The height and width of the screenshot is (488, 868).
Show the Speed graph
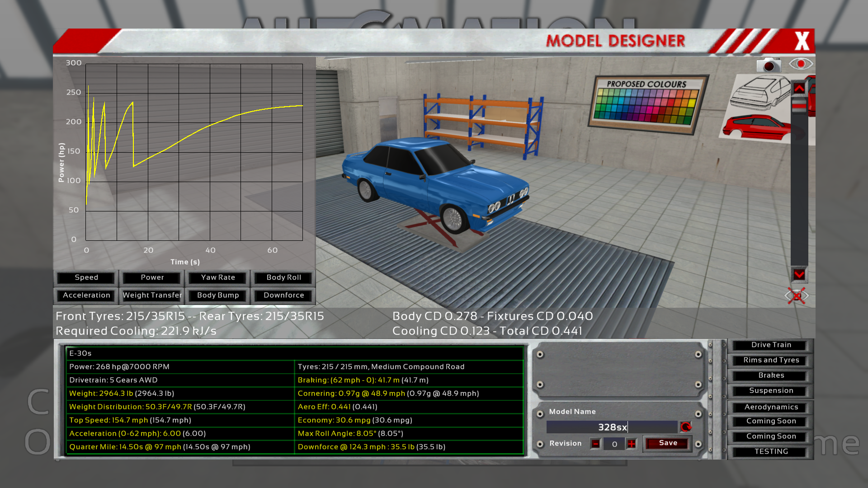[86, 277]
